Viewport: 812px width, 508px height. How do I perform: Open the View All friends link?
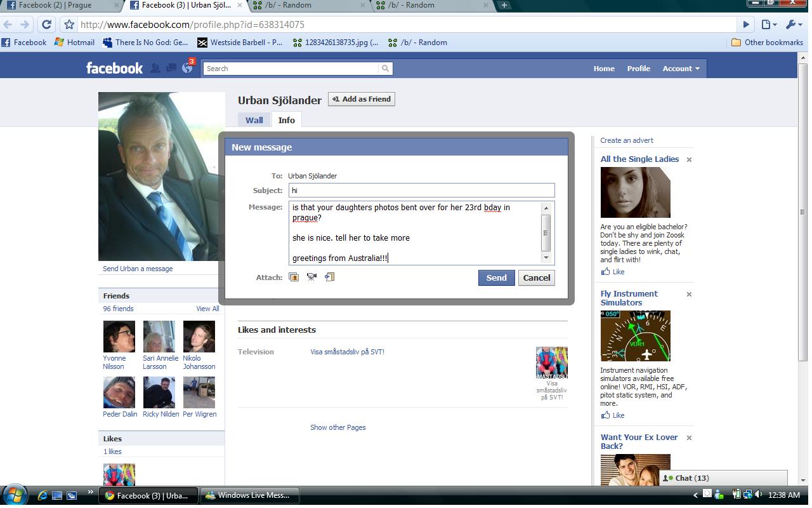pos(207,309)
